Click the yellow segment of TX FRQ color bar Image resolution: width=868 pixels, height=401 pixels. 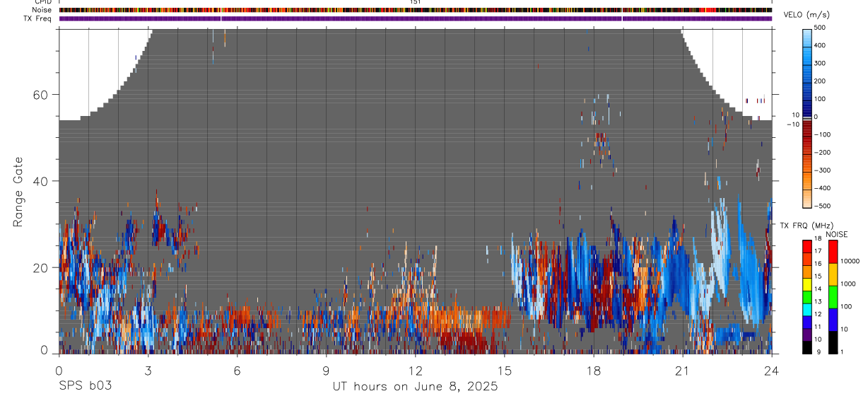coord(808,283)
